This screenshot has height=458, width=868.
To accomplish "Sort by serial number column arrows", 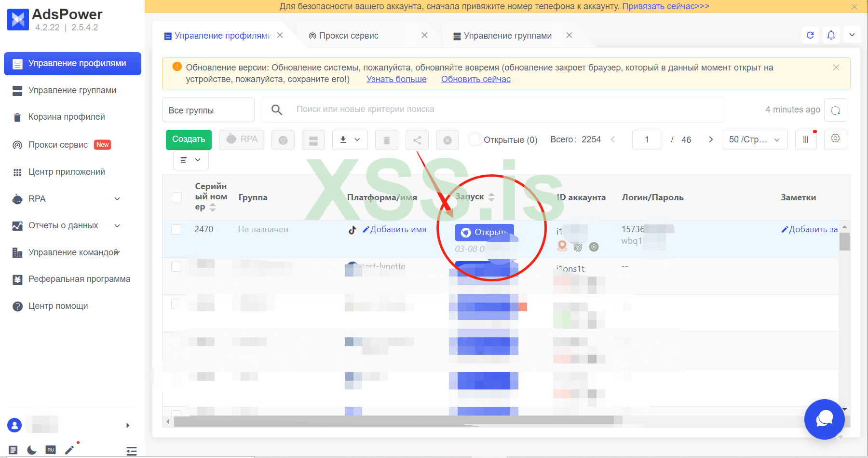I will [x=213, y=208].
